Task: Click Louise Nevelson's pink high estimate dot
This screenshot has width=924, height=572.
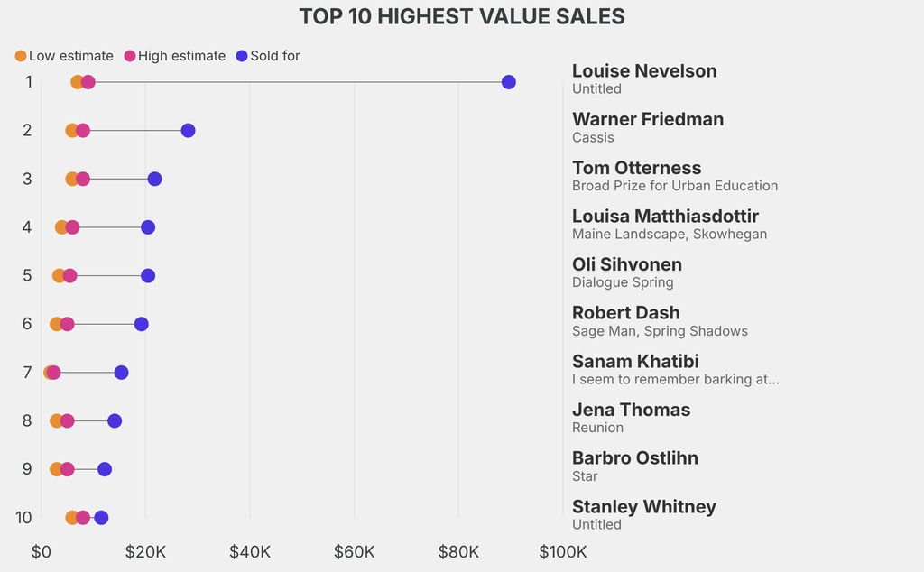Action: (88, 82)
